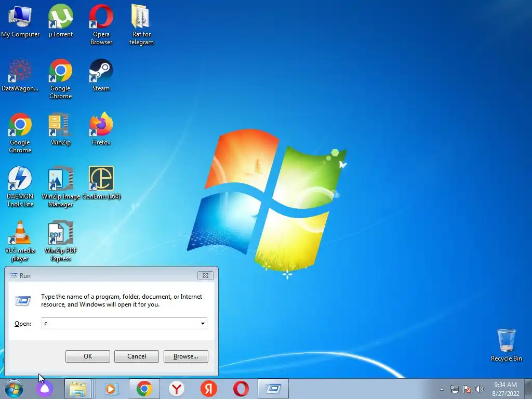
Task: Expand the Open combo box dropdown arrow
Action: pyautogui.click(x=203, y=323)
